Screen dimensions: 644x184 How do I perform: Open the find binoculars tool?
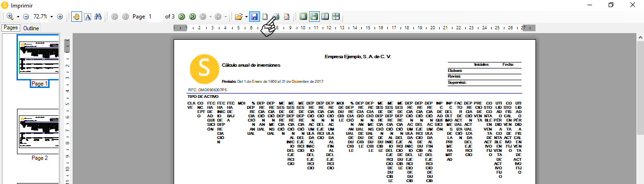click(98, 17)
